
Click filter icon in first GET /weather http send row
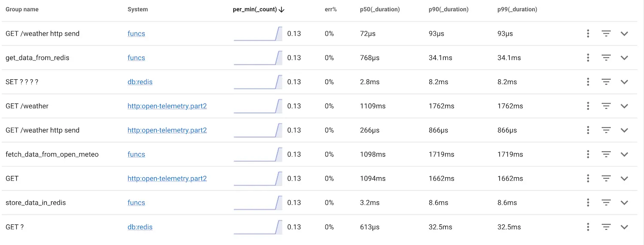click(x=606, y=33)
